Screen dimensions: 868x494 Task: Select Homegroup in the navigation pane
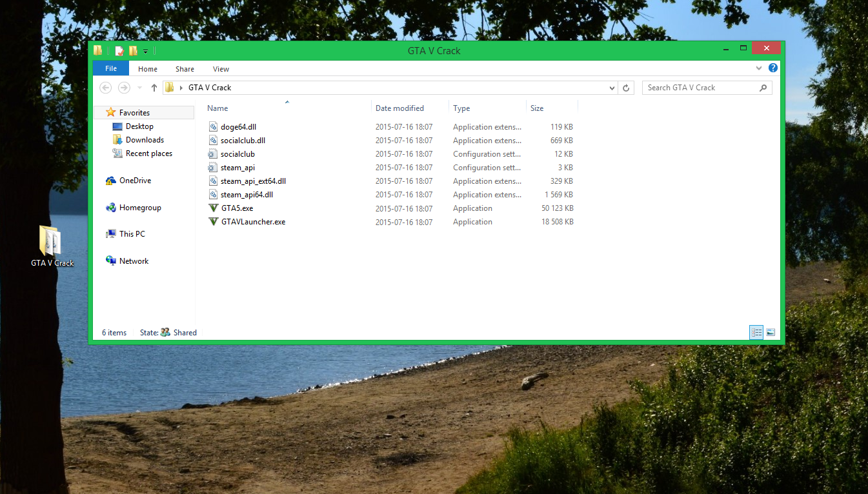(140, 208)
